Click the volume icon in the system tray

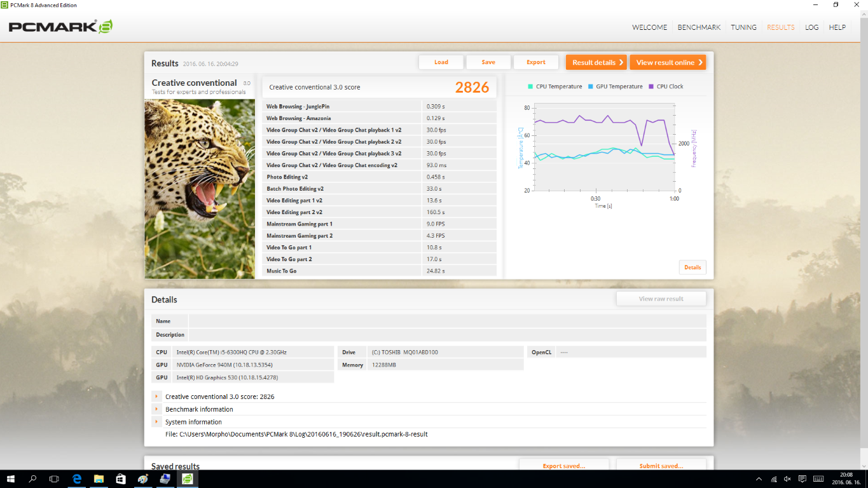tap(788, 478)
